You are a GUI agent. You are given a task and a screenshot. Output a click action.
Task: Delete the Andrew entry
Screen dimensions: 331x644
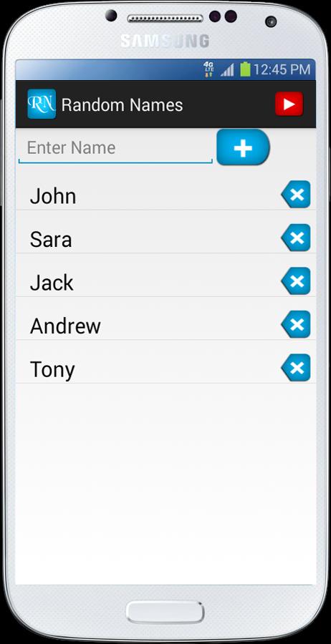(296, 324)
